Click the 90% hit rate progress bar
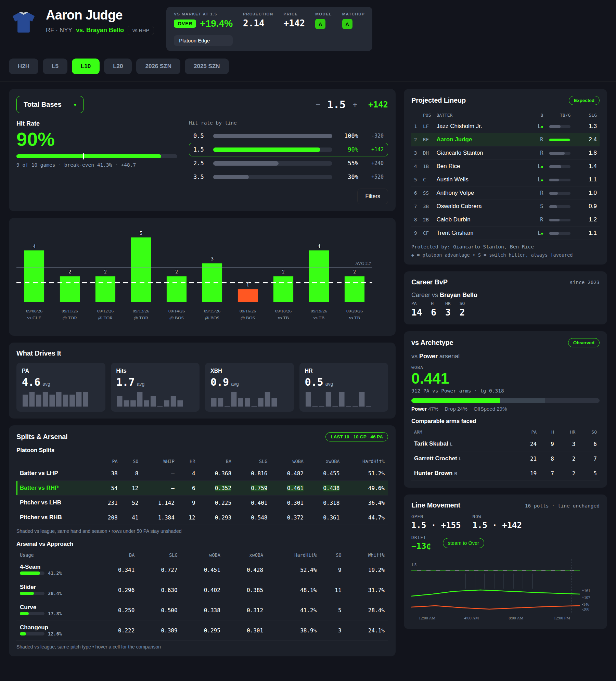The height and width of the screenshot is (681, 616). [97, 156]
